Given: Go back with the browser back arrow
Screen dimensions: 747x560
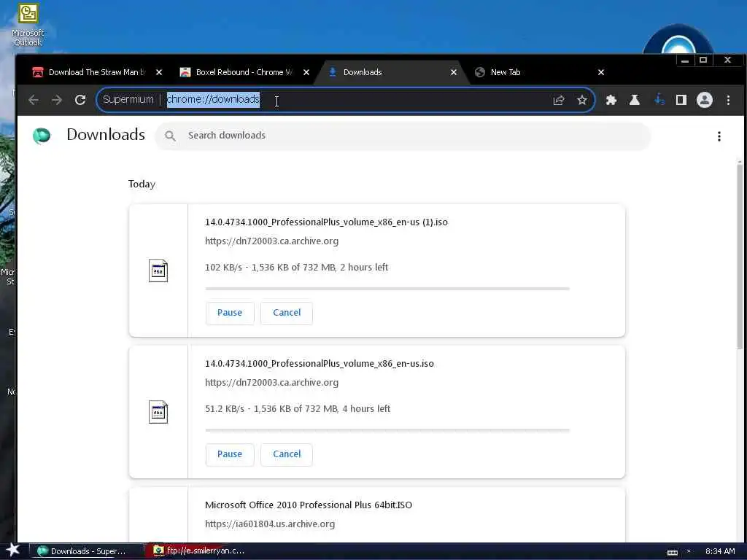Looking at the screenshot, I should click(x=34, y=100).
